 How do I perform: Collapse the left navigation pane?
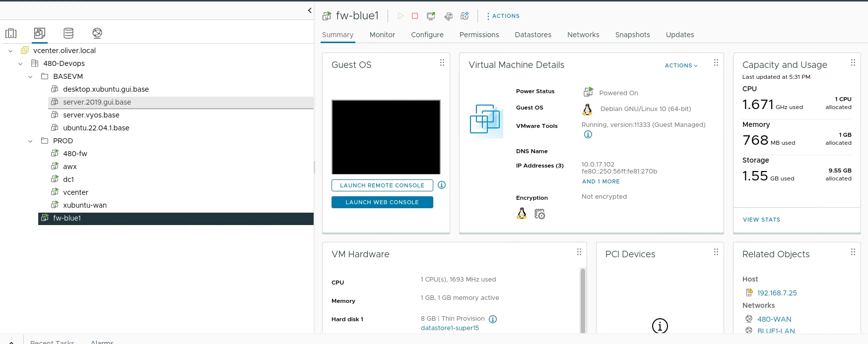click(x=310, y=10)
